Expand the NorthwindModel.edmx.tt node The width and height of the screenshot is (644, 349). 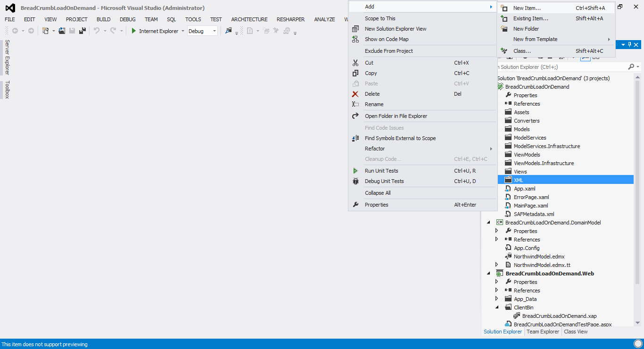[x=496, y=265]
